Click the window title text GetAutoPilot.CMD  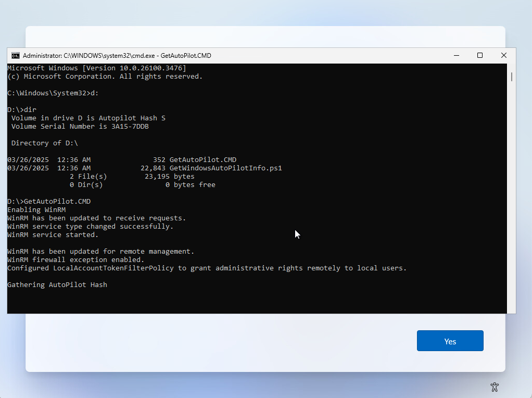click(186, 56)
